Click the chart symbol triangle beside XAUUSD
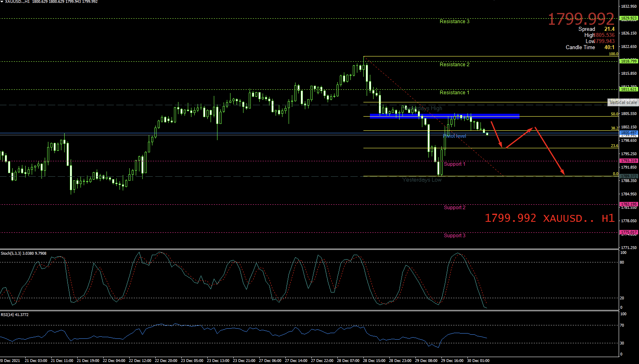The image size is (639, 364). point(2,2)
